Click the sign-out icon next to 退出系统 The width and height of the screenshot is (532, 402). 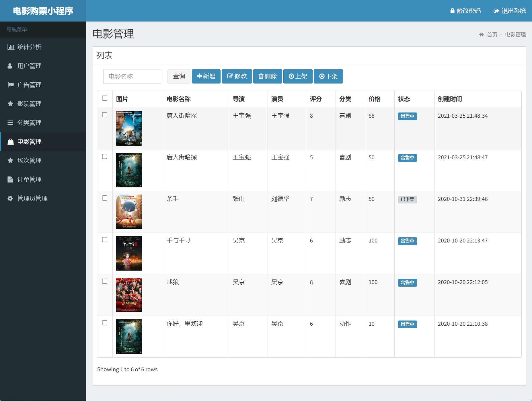[496, 11]
